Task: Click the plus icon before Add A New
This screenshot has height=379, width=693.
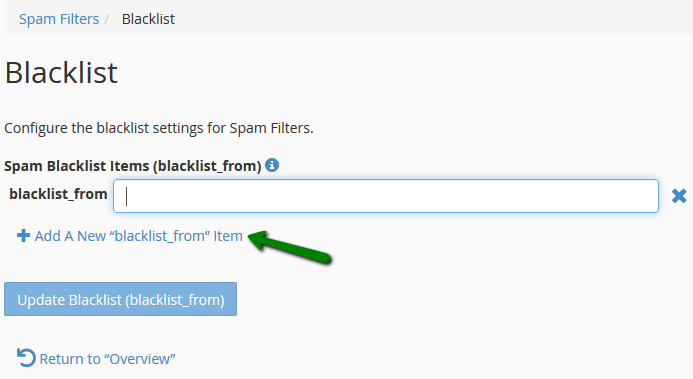Action: (23, 236)
